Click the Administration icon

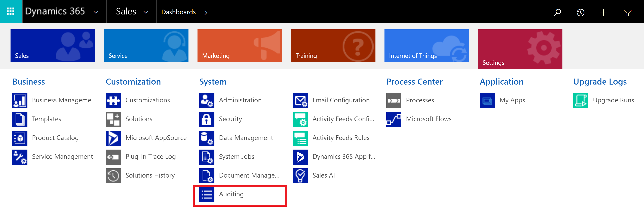pos(207,101)
